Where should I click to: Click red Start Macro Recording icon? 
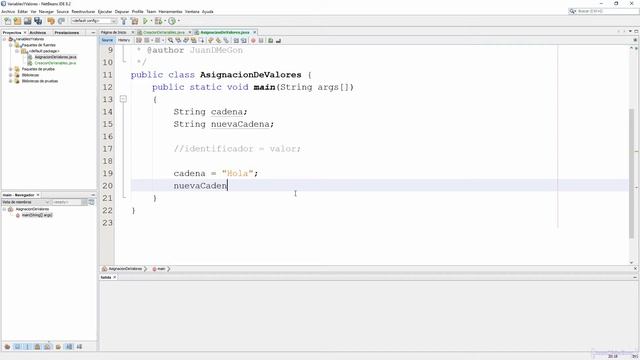coord(253,40)
